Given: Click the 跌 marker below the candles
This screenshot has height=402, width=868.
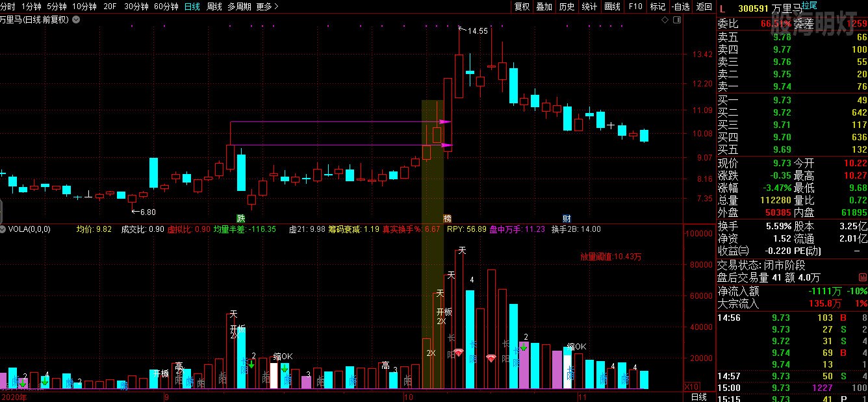Looking at the screenshot, I should tap(241, 218).
